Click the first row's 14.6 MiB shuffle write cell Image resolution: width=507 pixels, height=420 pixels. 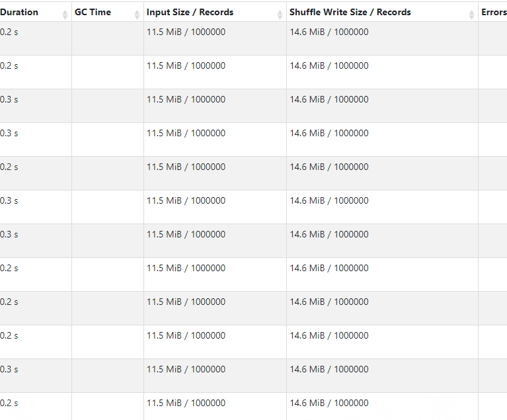click(x=329, y=32)
